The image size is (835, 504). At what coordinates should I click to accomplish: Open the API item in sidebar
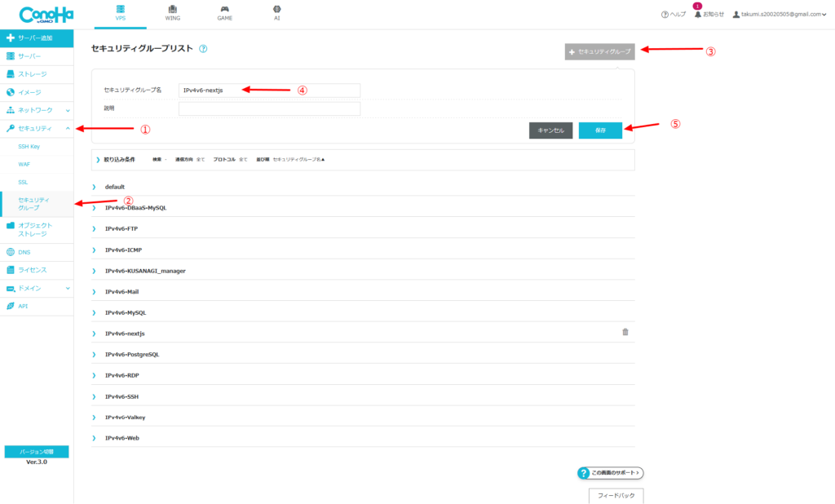24,306
